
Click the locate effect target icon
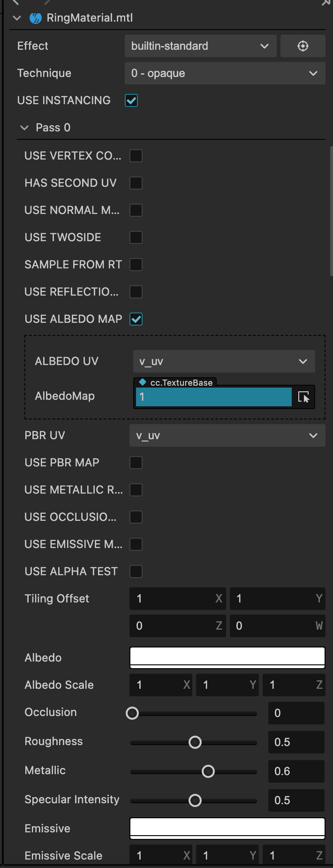coord(303,46)
